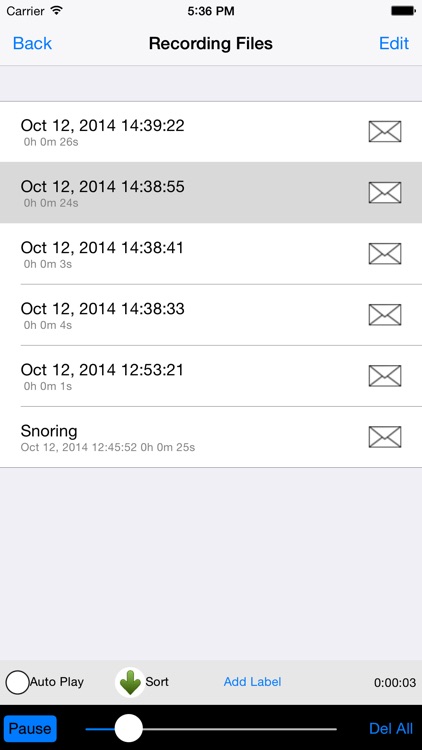Screen dimensions: 422x750
Task: Click the playback position slider knob
Action: point(129,728)
